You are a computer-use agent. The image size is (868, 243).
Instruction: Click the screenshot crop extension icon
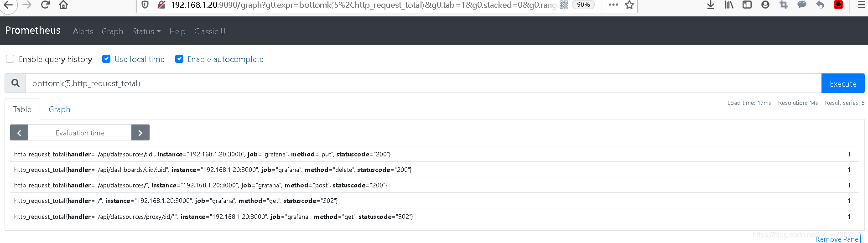tap(784, 5)
